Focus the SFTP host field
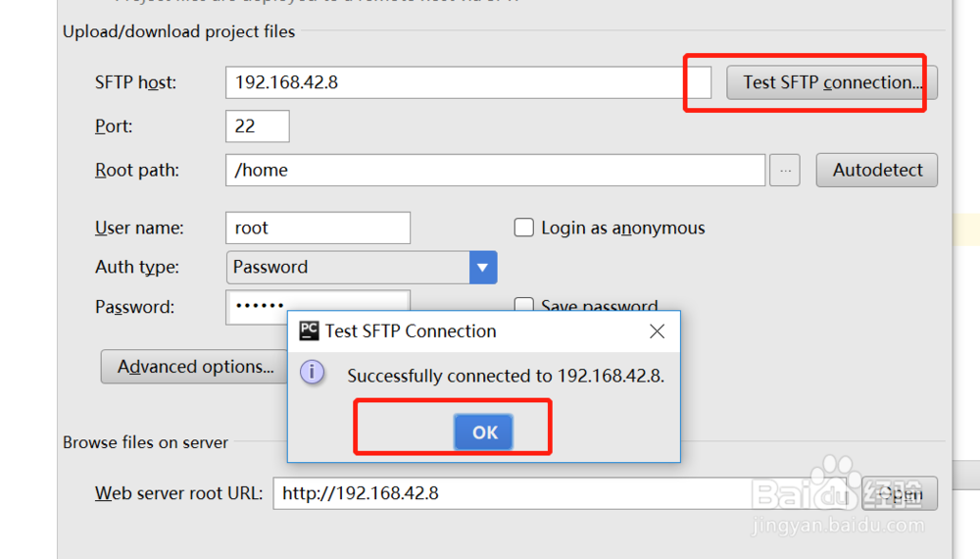The height and width of the screenshot is (559, 980). tap(453, 82)
